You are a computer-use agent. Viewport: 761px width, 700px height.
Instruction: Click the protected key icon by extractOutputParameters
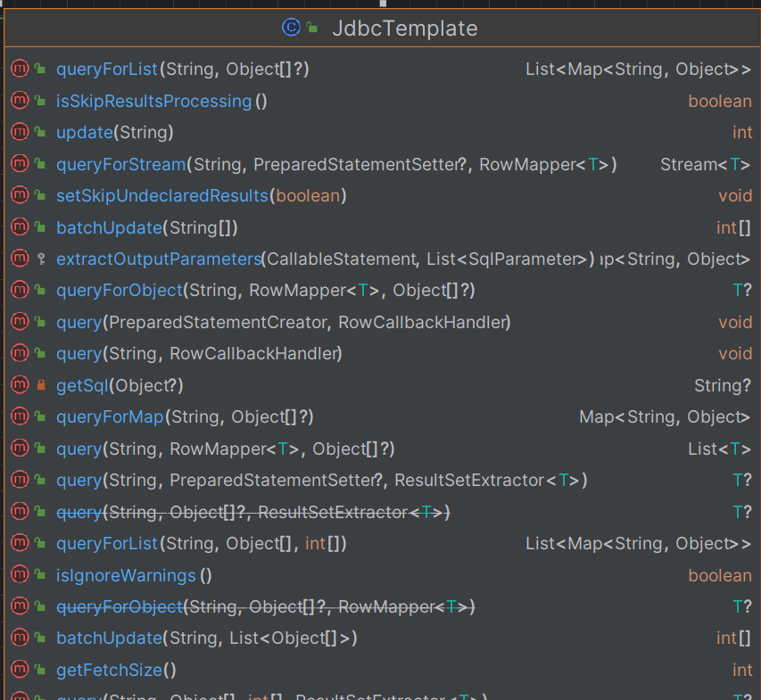40,259
